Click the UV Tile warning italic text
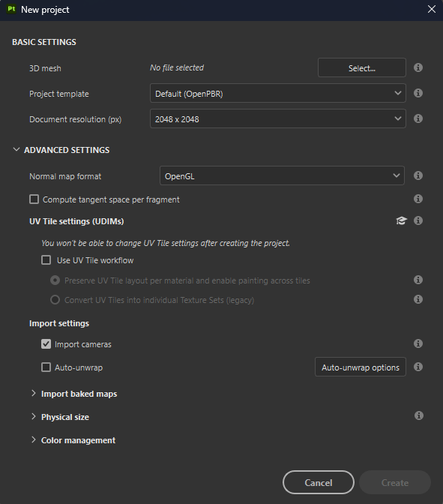 tap(166, 243)
